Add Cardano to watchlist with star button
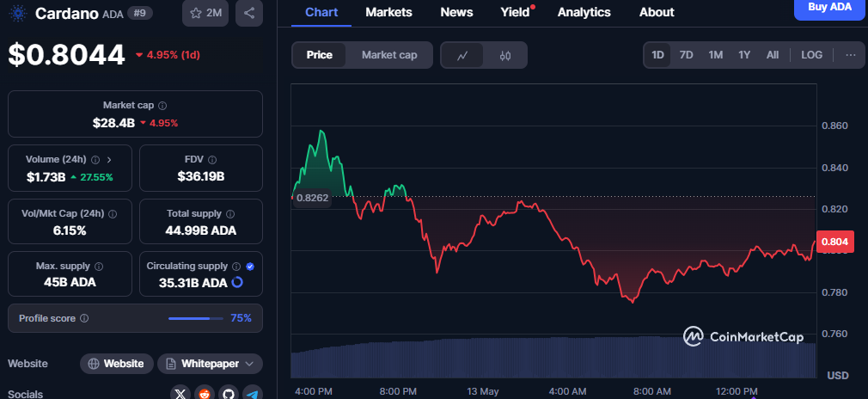Screen dimensions: 868x399 click(x=205, y=13)
